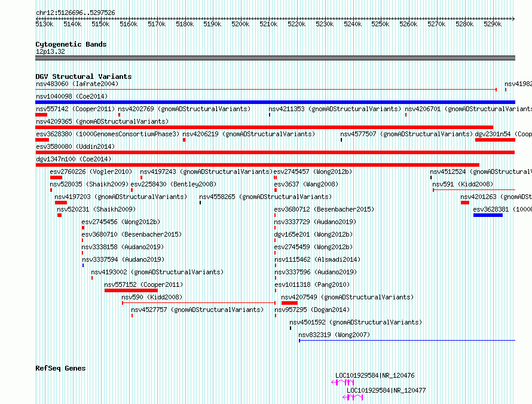Open the esv2745456 (Wong2012b) label
The height and width of the screenshot is (404, 532).
tap(121, 222)
